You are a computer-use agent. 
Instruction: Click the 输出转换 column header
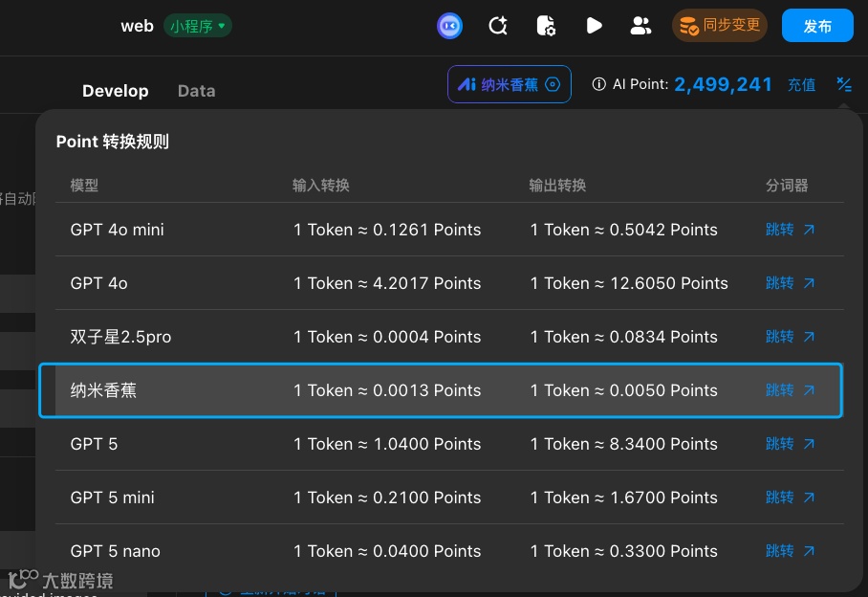pyautogui.click(x=557, y=185)
